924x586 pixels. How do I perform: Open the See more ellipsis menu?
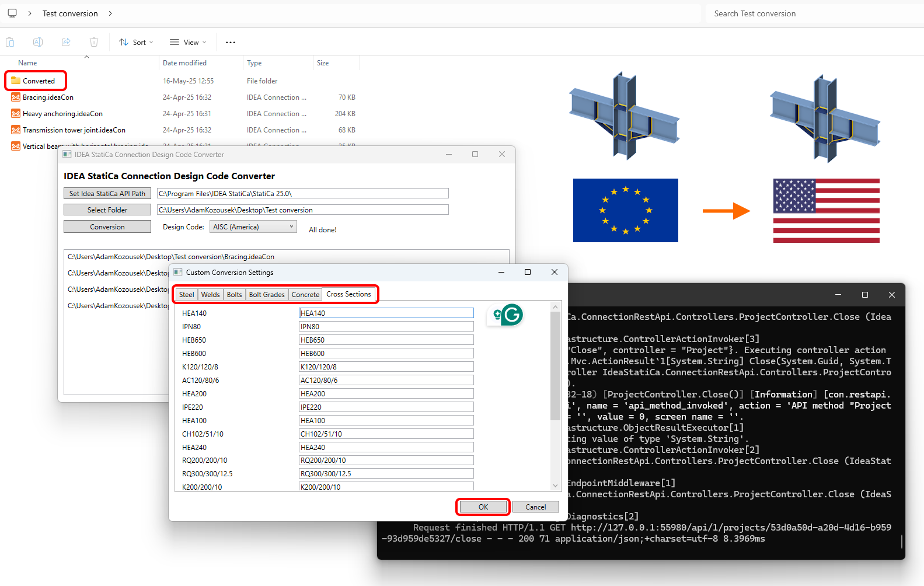pos(231,42)
